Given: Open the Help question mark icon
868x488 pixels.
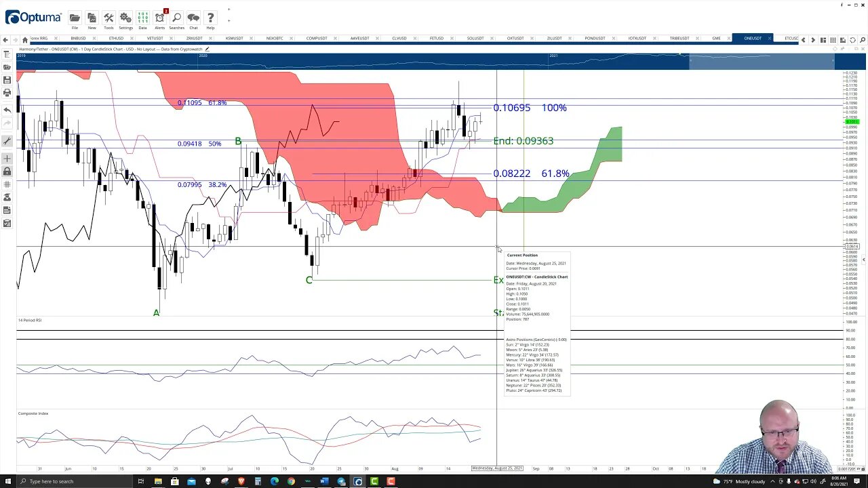Looking at the screenshot, I should [210, 18].
